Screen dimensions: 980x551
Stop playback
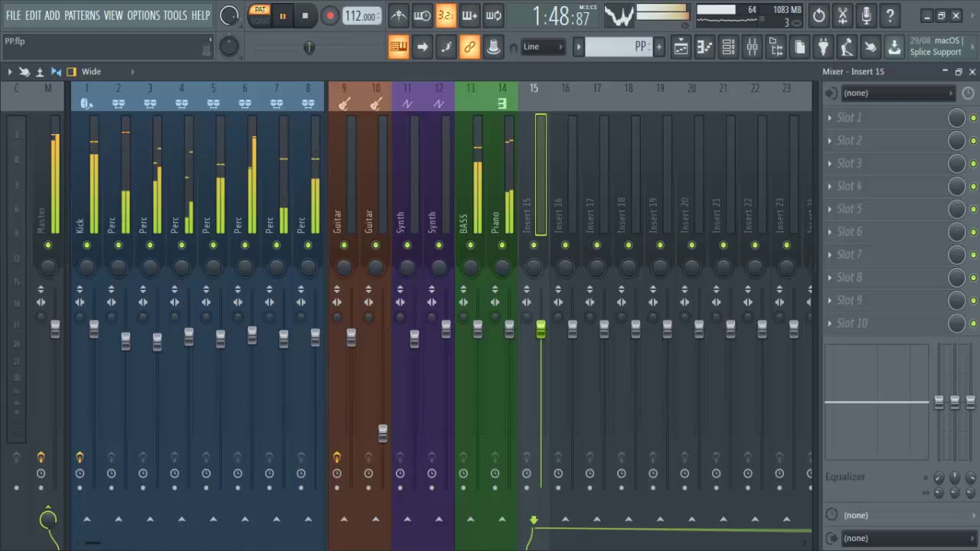coord(305,15)
